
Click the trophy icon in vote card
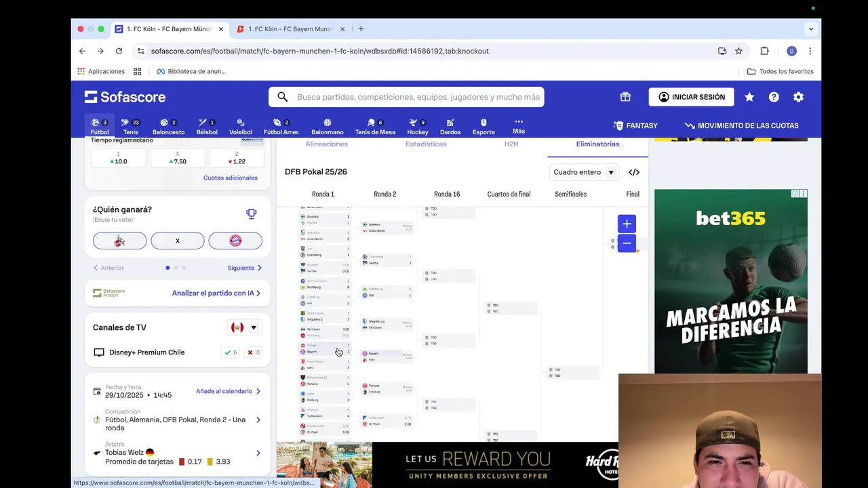tap(252, 214)
